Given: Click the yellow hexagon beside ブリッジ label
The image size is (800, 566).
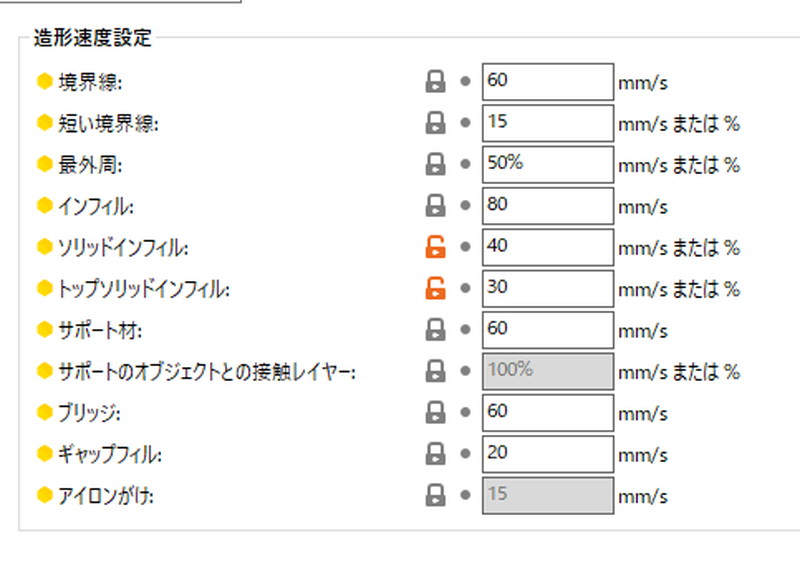Looking at the screenshot, I should (x=45, y=412).
